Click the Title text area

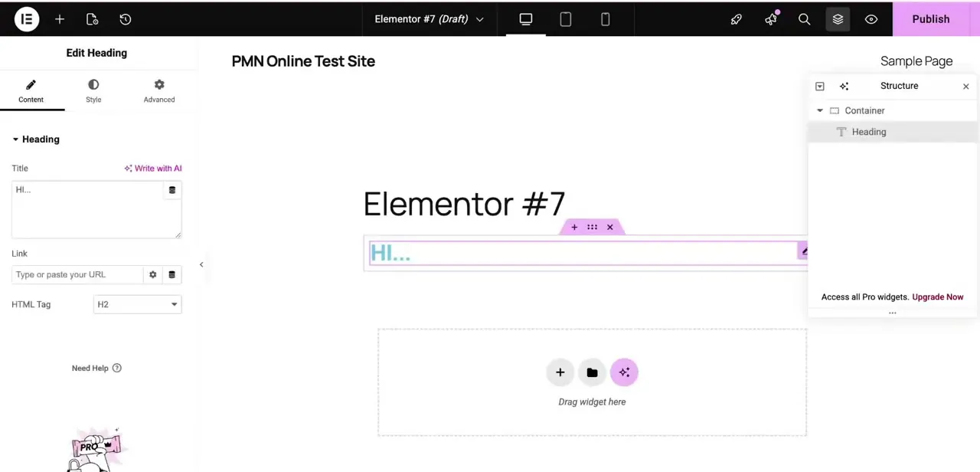(96, 210)
